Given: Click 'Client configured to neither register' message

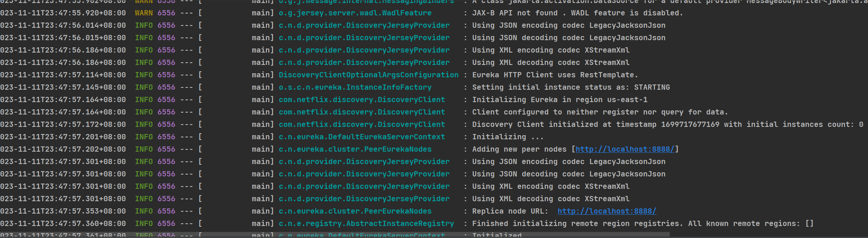Looking at the screenshot, I should pos(600,112).
